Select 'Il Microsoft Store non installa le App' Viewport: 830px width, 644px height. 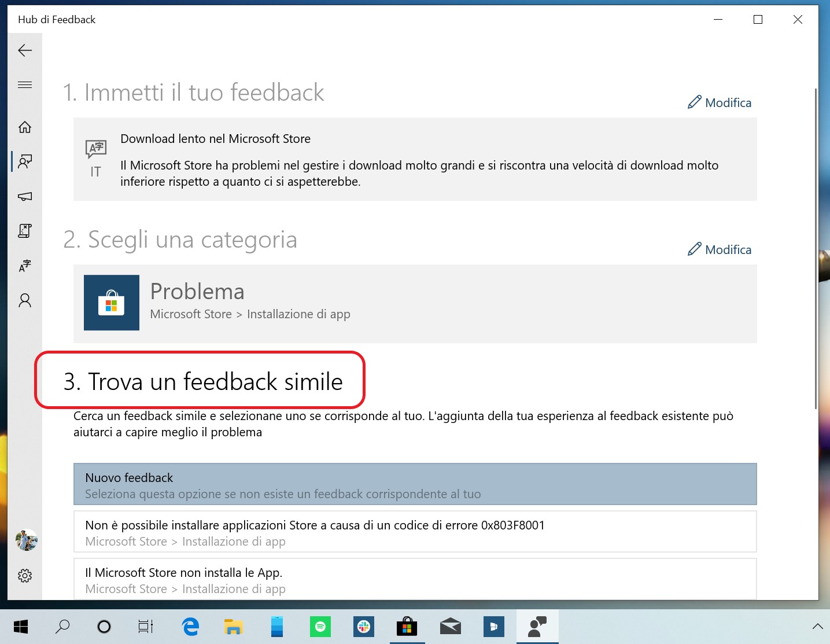point(415,579)
